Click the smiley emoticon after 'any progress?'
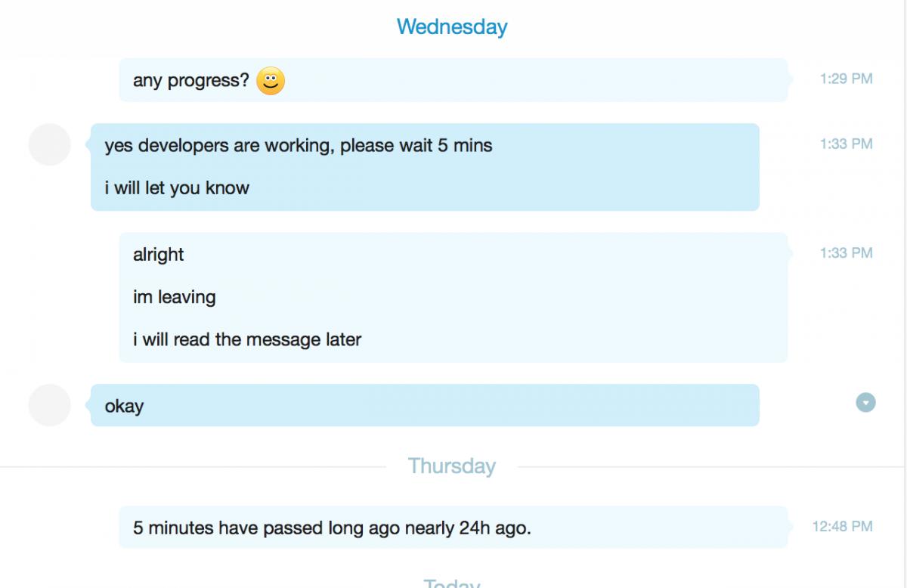 [271, 81]
